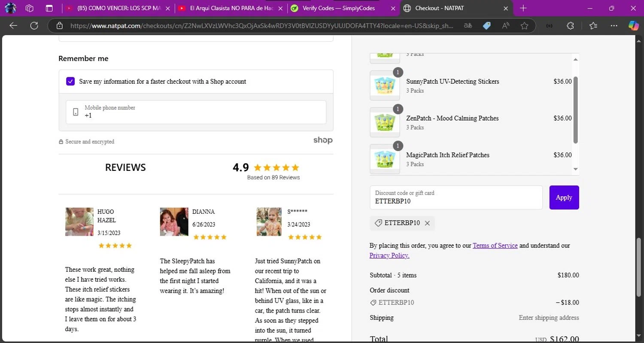644x343 pixels.
Task: Open a new browser tab
Action: click(523, 8)
